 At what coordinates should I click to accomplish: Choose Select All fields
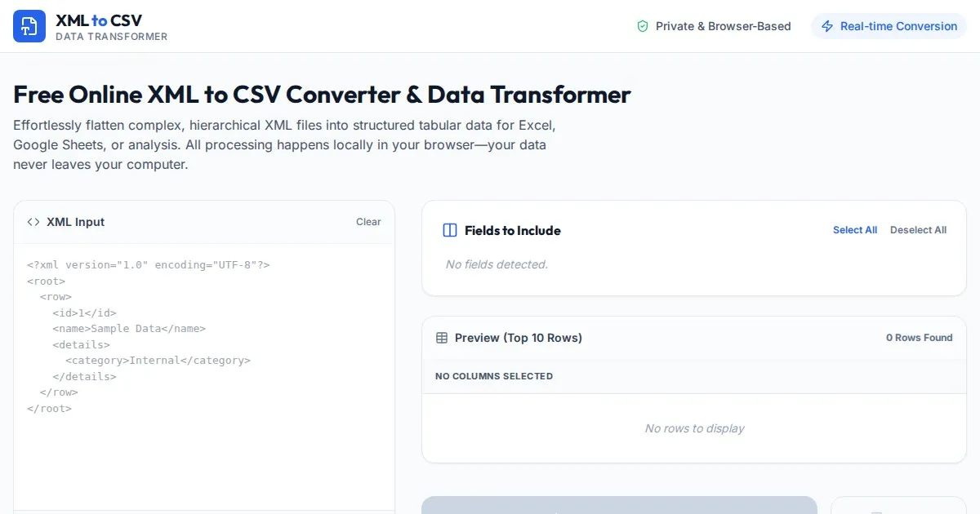[854, 230]
